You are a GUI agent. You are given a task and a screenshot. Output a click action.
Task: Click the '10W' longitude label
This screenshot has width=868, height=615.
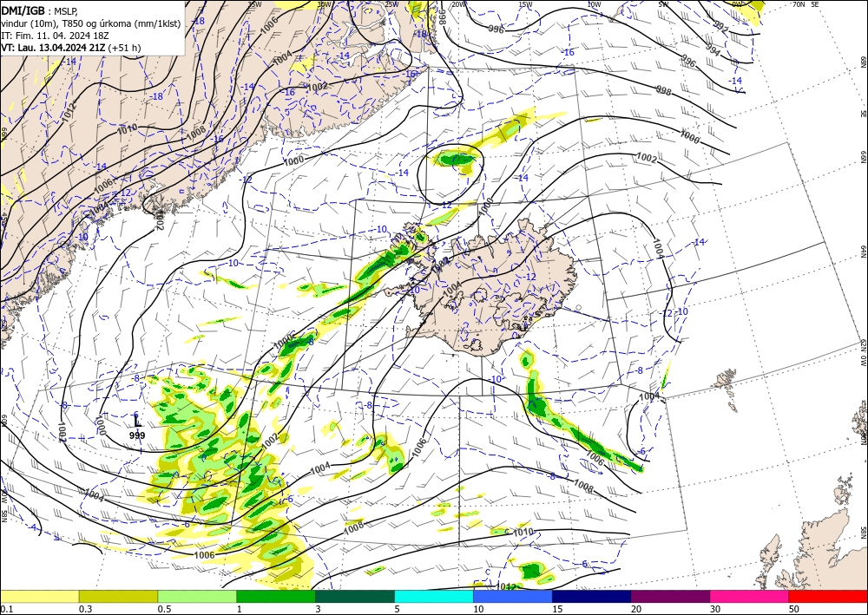click(x=594, y=4)
